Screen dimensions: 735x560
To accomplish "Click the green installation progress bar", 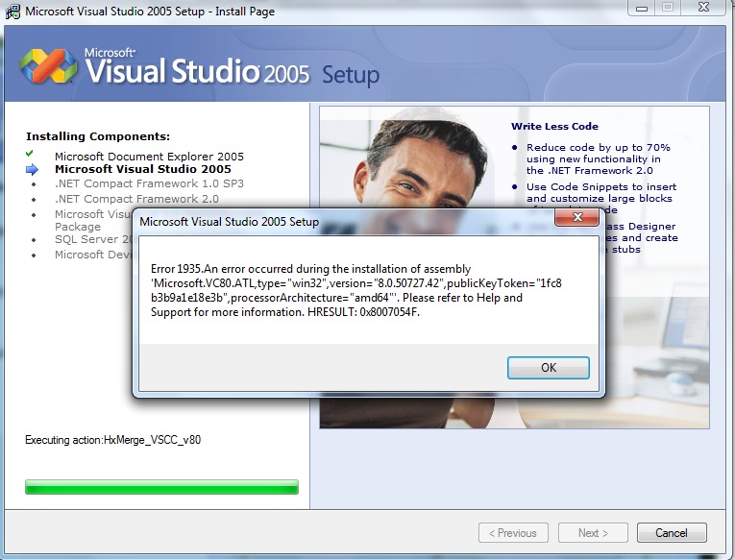I will [x=161, y=487].
